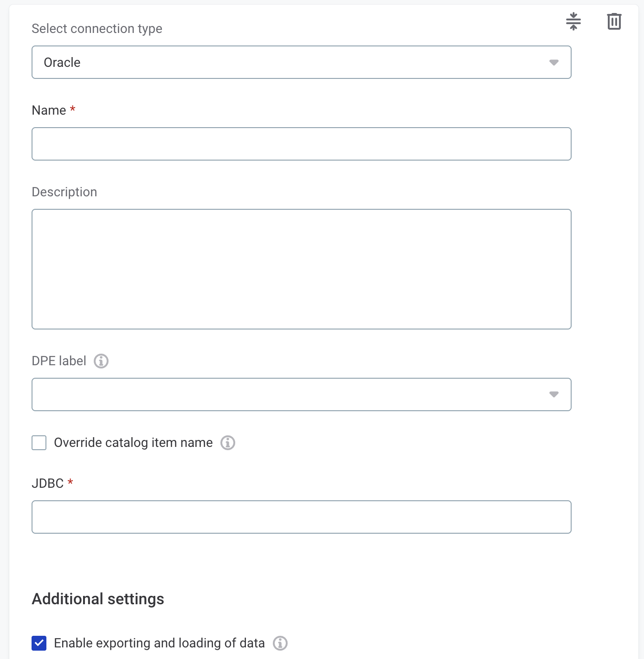Click the "Additional settings" heading

click(98, 599)
